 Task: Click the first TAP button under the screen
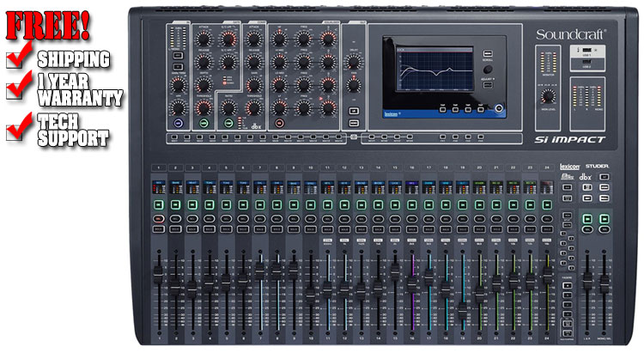(443, 109)
